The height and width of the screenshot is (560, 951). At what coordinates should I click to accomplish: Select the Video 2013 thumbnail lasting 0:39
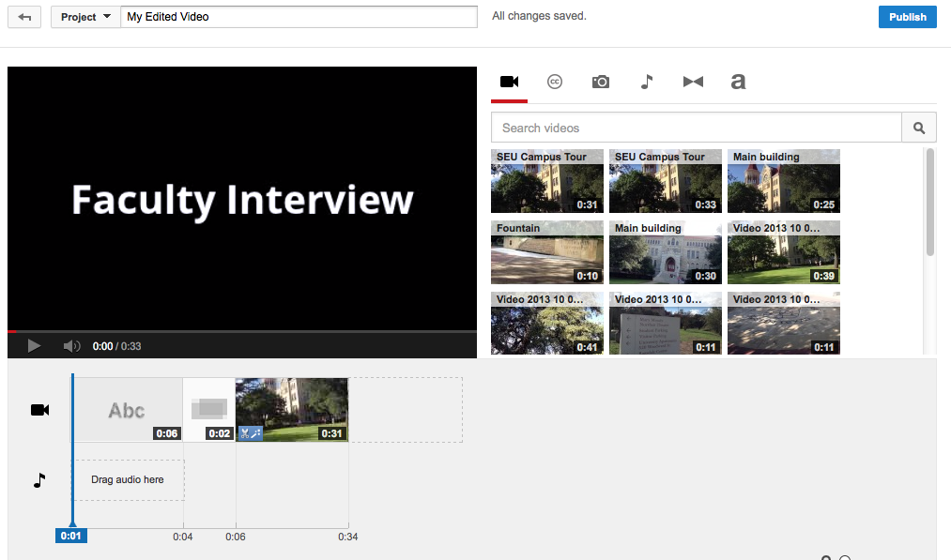click(x=784, y=252)
